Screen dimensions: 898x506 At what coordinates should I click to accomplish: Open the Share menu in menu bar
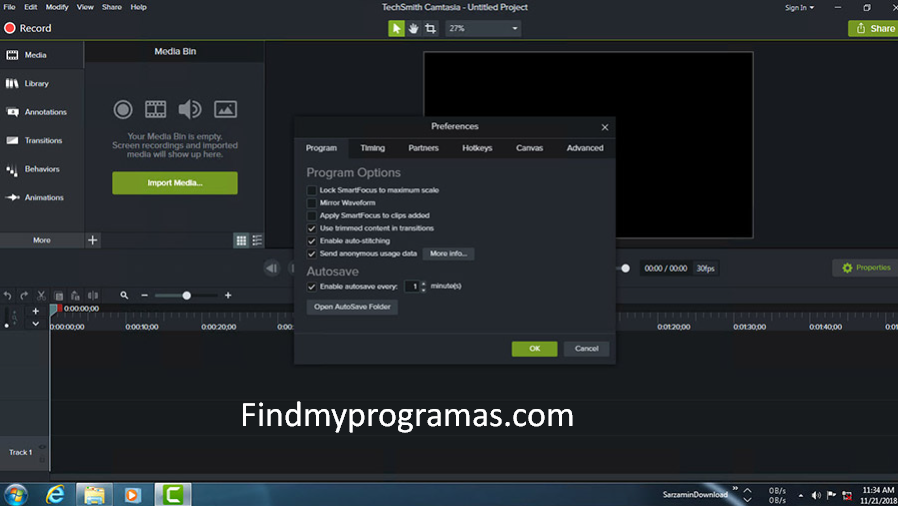[x=112, y=7]
